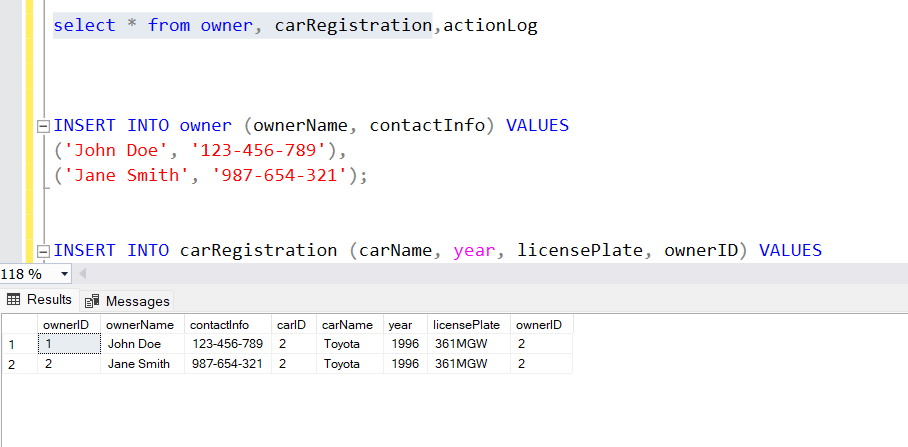Click the Messages tab icon
This screenshot has height=447, width=908.
tap(91, 302)
